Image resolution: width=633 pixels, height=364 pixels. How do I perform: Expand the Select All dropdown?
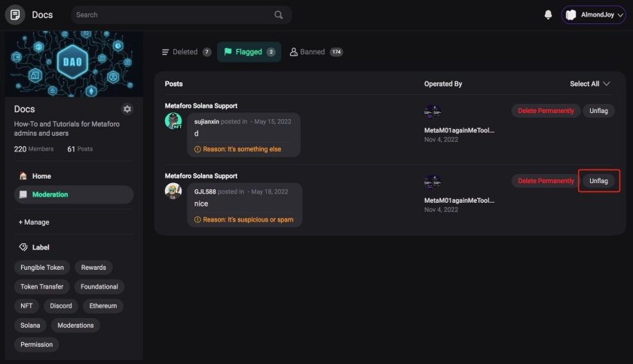click(590, 84)
